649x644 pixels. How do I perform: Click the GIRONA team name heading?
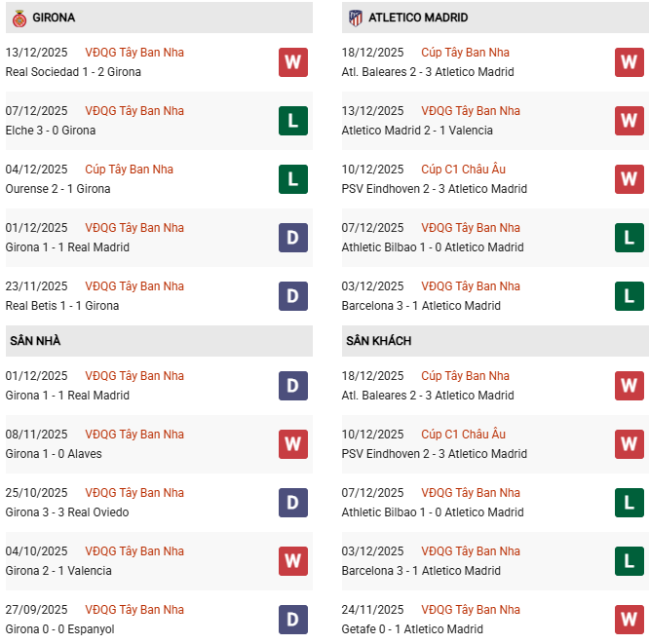(x=54, y=18)
